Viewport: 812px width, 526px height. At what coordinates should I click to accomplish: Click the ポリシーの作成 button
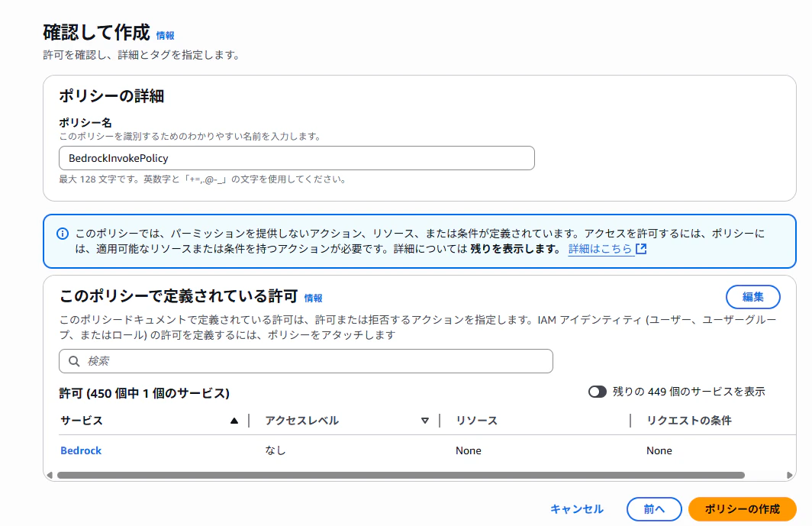(739, 509)
